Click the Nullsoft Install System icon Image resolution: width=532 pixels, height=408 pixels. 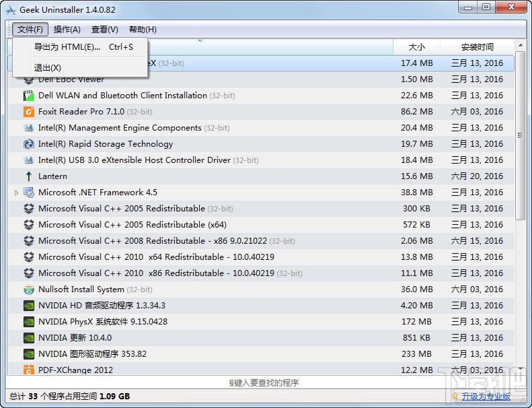[29, 290]
